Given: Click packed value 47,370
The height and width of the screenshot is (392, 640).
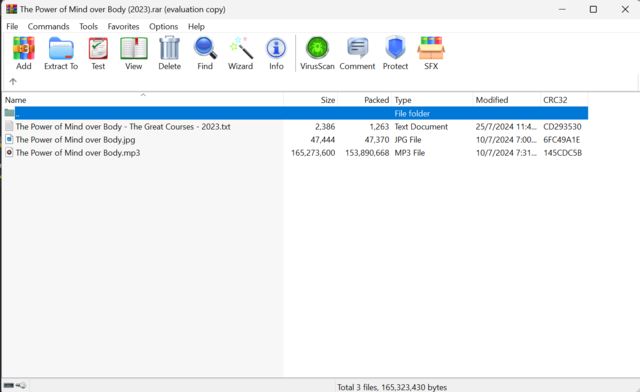Looking at the screenshot, I should coord(377,140).
